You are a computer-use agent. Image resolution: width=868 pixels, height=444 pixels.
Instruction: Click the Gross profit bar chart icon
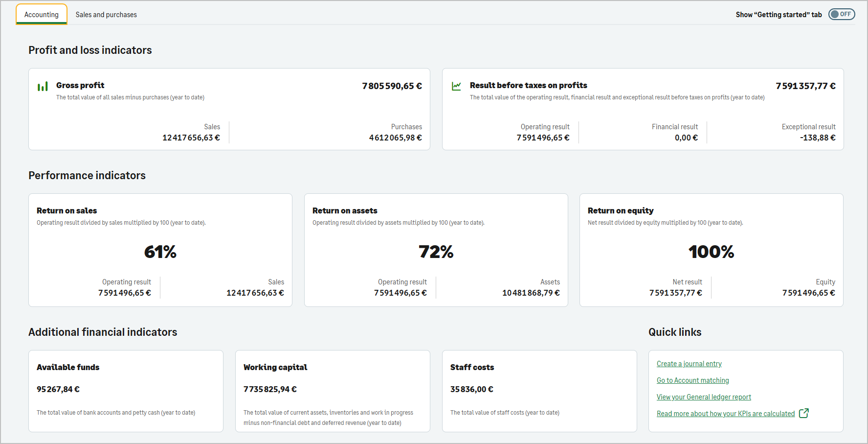click(43, 86)
